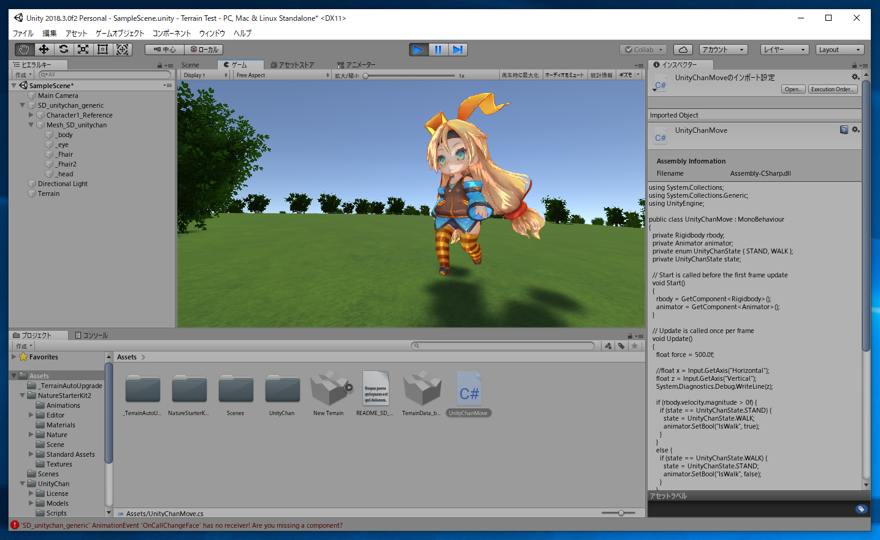This screenshot has height=540, width=880.
Task: Open the cloud Services button
Action: (682, 49)
